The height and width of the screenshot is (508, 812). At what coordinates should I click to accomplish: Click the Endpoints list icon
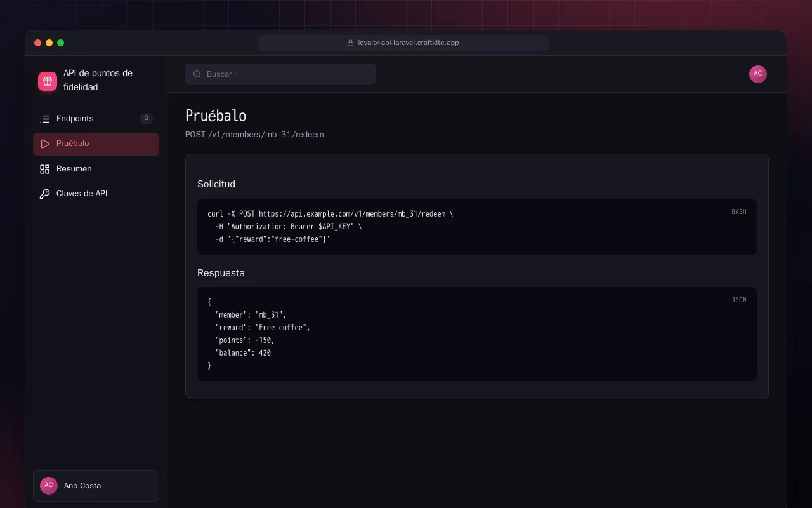click(x=44, y=119)
